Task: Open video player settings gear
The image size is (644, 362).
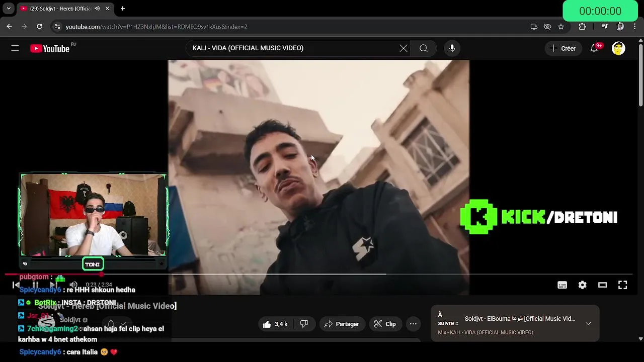Action: coord(583,285)
